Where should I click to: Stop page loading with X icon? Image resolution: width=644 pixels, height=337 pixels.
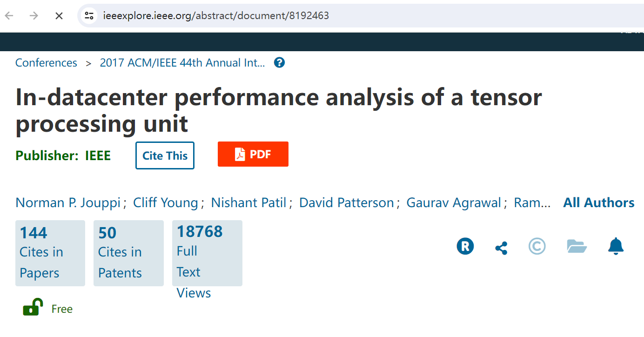(x=59, y=16)
